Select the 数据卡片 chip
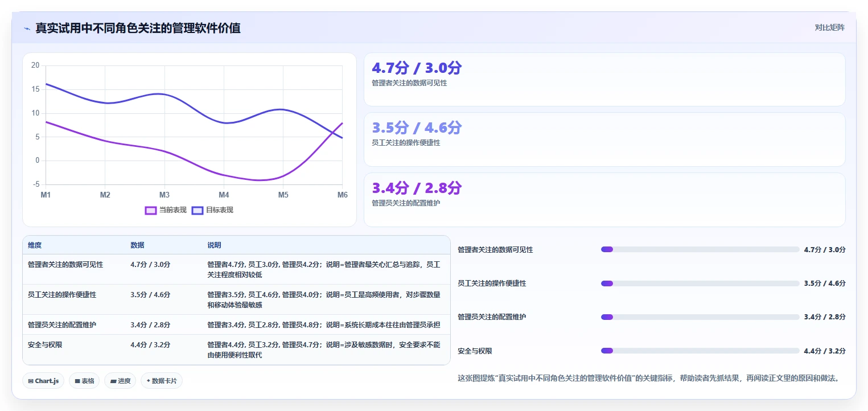Screen dimensions: 868x411 click(162, 381)
